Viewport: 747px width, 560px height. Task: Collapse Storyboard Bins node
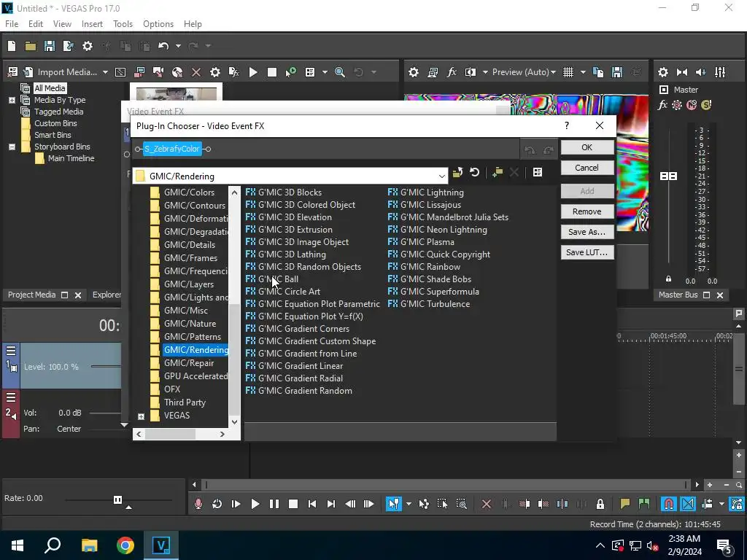(12, 147)
